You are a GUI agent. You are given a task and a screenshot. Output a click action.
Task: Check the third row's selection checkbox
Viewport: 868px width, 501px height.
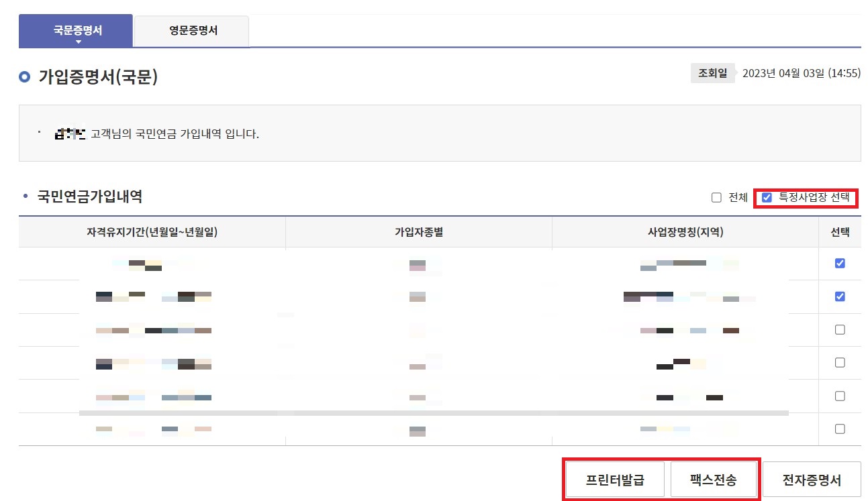coord(840,329)
